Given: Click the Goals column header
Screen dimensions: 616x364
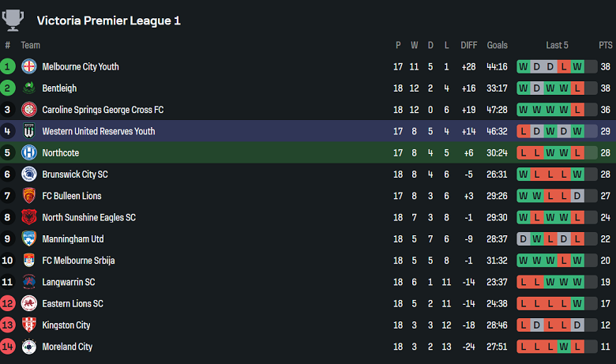Looking at the screenshot, I should tap(498, 45).
